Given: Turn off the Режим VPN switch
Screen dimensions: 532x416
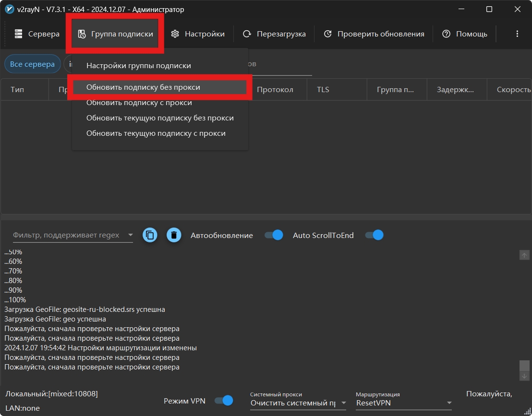Looking at the screenshot, I should pos(224,401).
